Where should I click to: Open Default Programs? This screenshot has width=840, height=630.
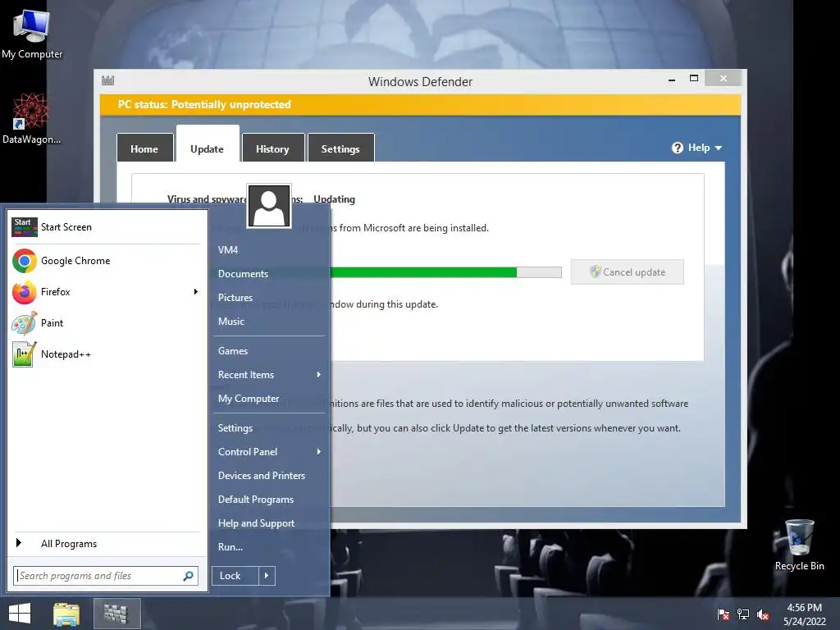[269, 500]
